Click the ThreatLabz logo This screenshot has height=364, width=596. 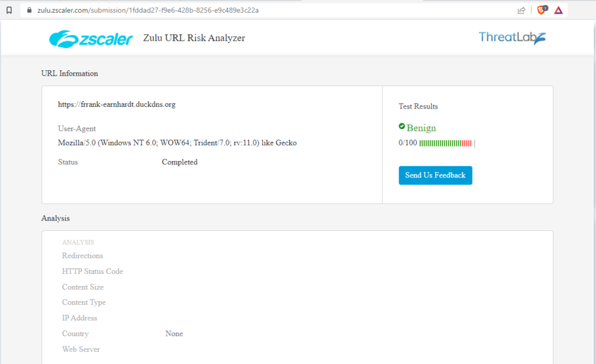pyautogui.click(x=512, y=38)
